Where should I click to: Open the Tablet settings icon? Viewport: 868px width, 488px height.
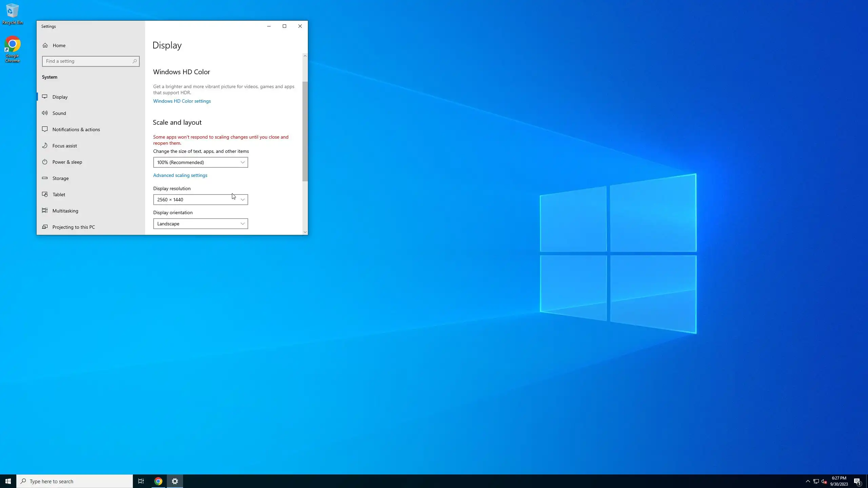pyautogui.click(x=45, y=195)
